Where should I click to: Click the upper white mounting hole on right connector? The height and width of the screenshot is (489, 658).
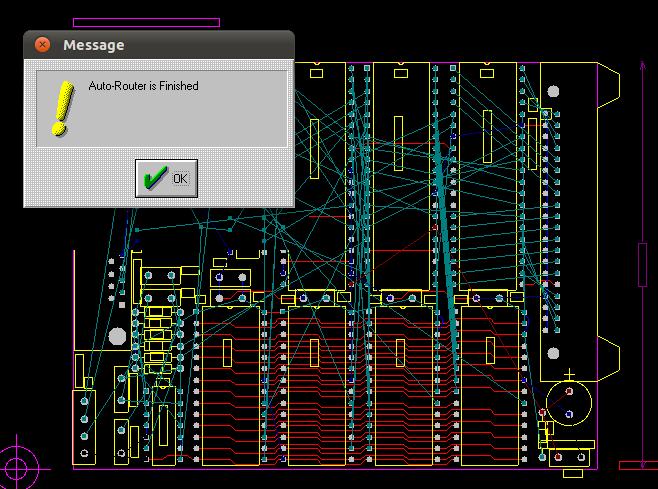point(553,92)
